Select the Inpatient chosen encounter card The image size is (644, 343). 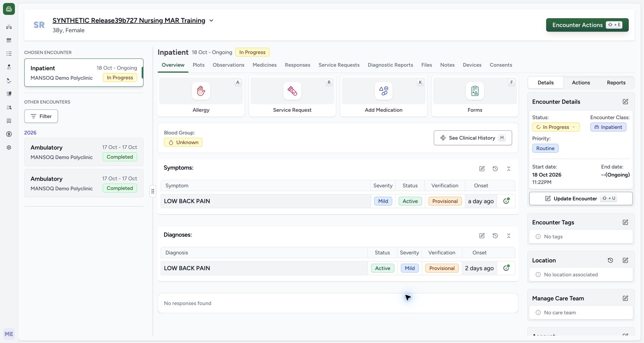point(84,73)
